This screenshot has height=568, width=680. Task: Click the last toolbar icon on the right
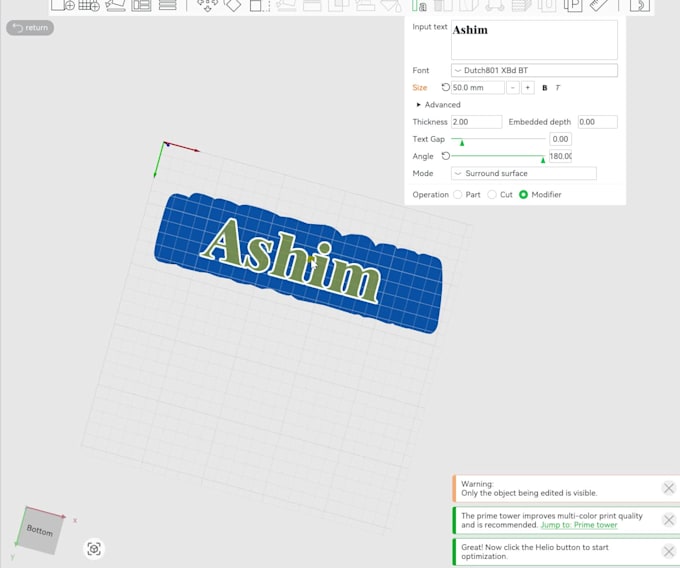pyautogui.click(x=640, y=4)
